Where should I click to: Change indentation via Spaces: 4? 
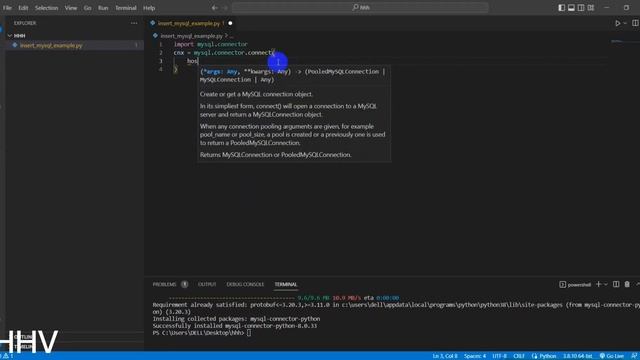pyautogui.click(x=475, y=356)
